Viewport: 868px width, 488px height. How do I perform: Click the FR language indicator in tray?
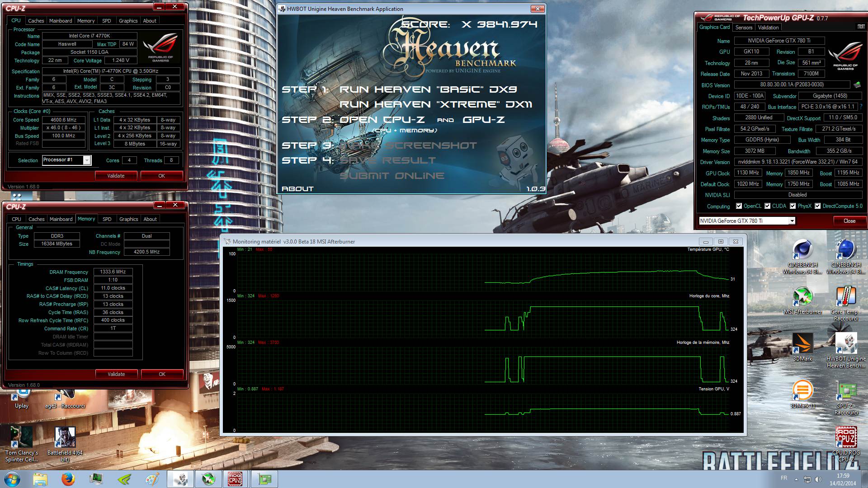(x=783, y=478)
